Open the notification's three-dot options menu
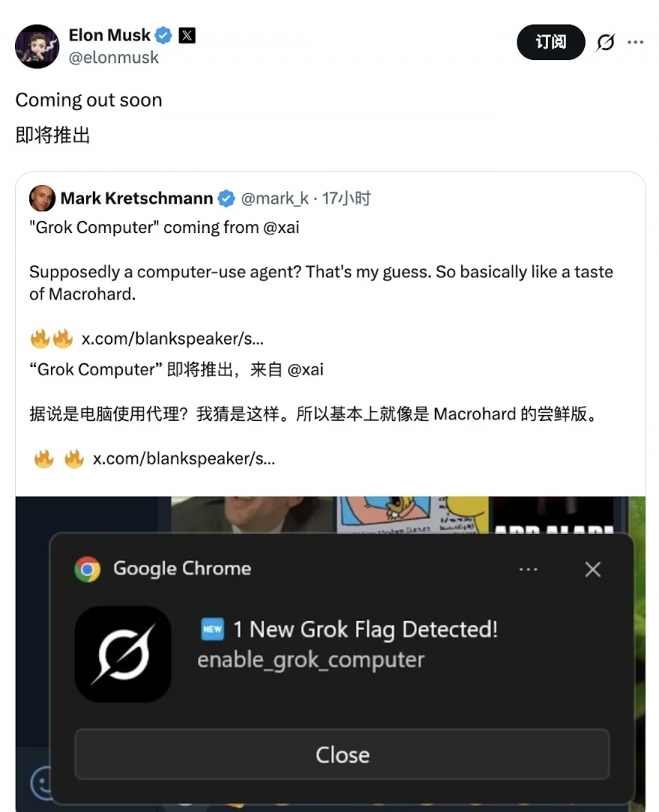 (x=528, y=569)
